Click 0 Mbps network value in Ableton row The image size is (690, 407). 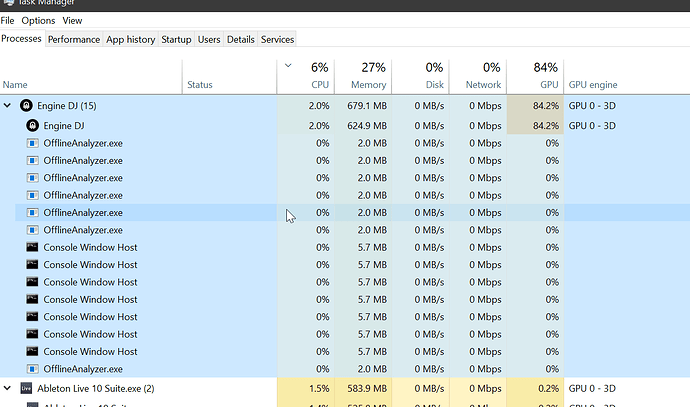pyautogui.click(x=485, y=388)
